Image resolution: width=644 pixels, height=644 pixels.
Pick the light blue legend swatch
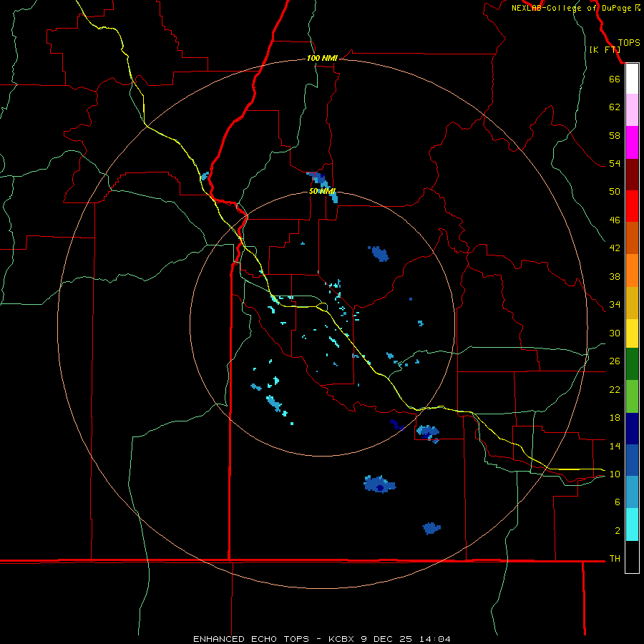pos(632,492)
